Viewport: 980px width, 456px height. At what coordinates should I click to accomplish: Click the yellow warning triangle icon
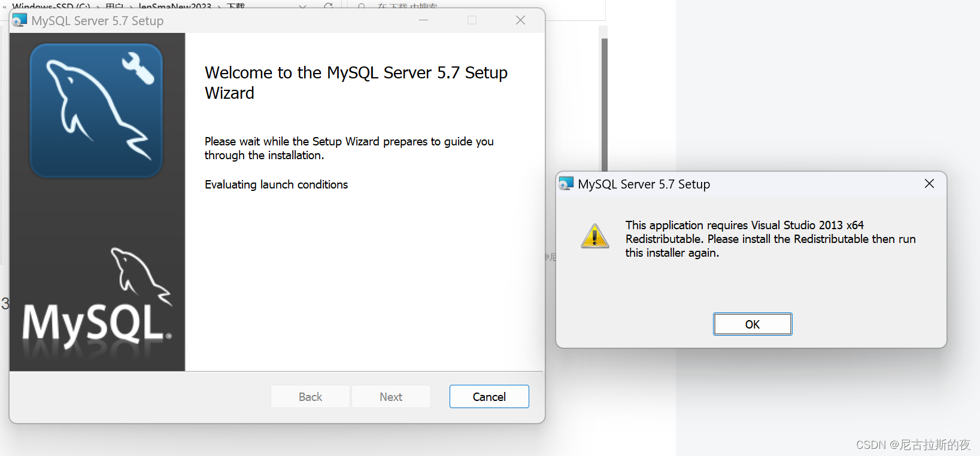(594, 236)
